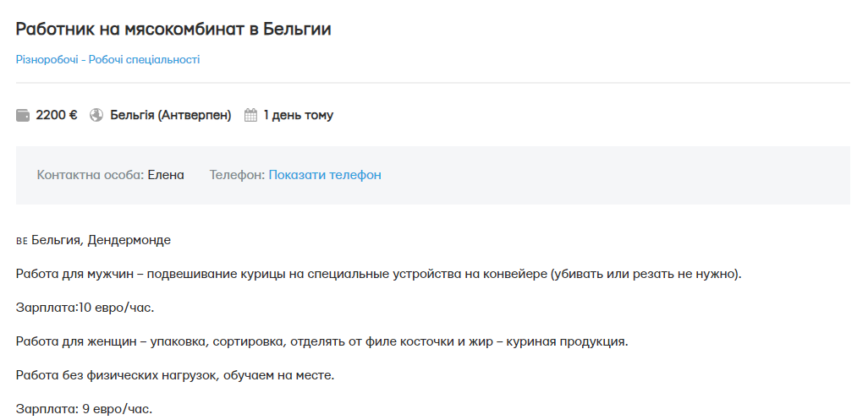868x420 pixels.
Task: Click the Бельгия, Дендермонде address line
Action: pos(101,241)
